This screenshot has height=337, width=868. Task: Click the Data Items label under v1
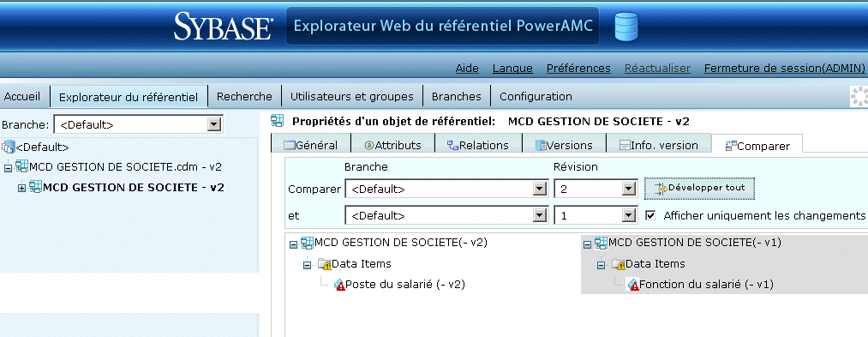[655, 264]
